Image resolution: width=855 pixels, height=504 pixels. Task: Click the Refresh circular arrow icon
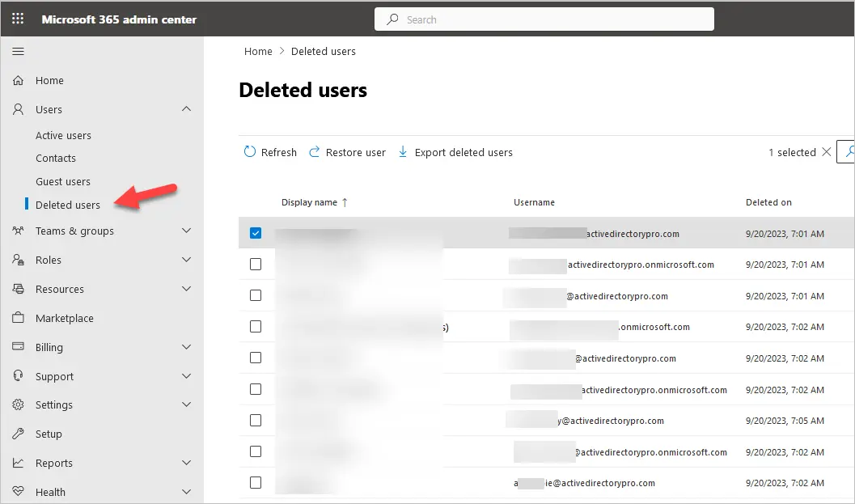[x=250, y=151]
